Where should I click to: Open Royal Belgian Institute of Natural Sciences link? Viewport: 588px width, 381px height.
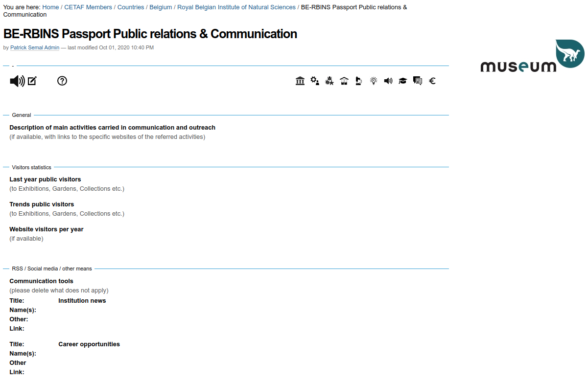(x=236, y=7)
